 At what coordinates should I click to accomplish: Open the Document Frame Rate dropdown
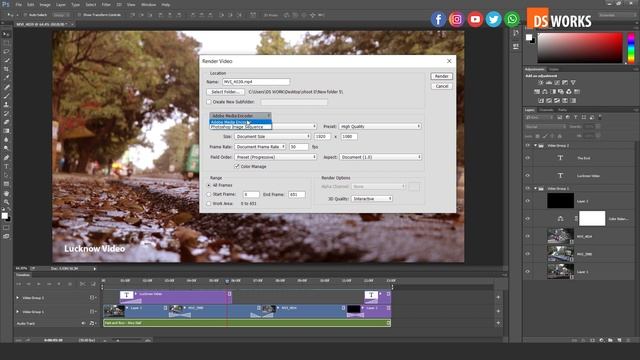click(x=260, y=147)
